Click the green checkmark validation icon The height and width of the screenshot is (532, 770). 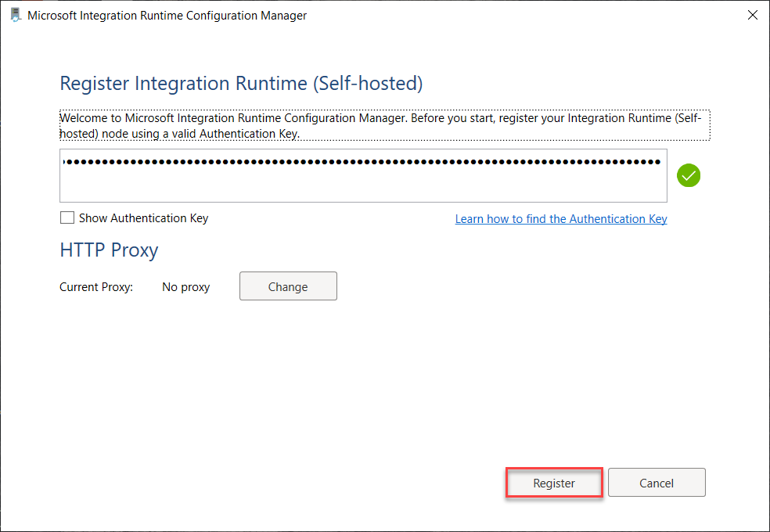tap(688, 175)
